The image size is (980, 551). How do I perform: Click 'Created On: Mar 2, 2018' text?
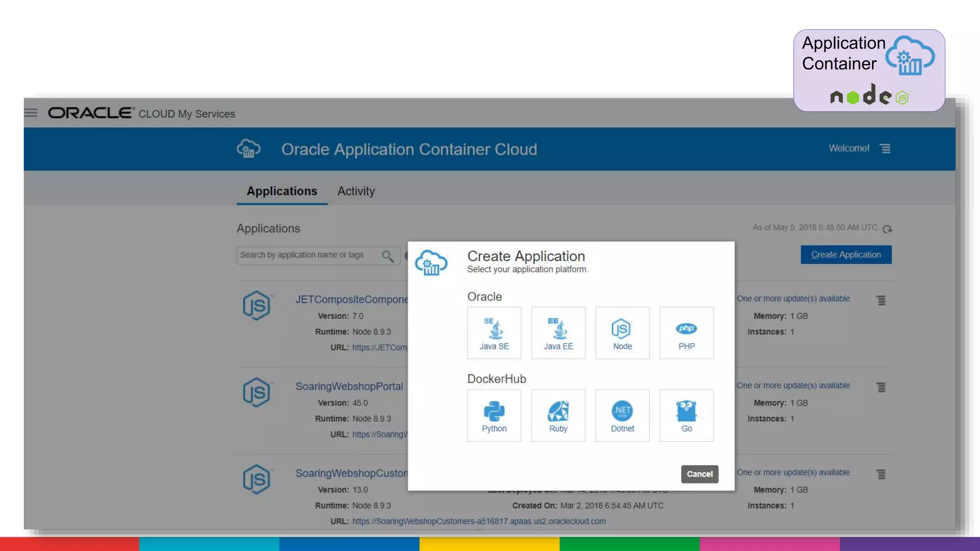coord(588,506)
